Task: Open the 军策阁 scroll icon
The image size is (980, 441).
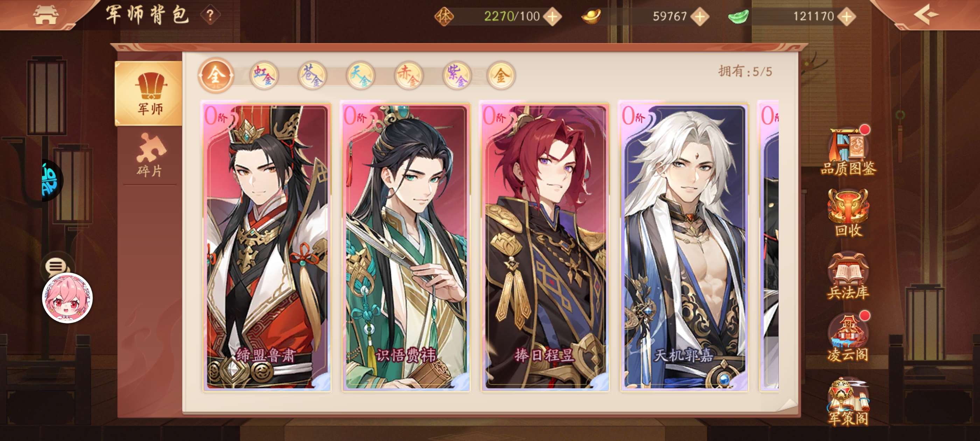Action: pyautogui.click(x=848, y=401)
